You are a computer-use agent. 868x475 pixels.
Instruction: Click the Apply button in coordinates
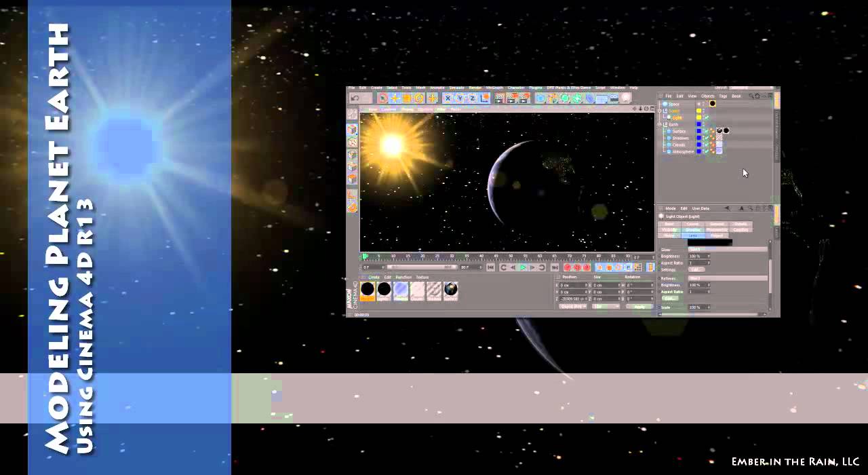[x=639, y=307]
